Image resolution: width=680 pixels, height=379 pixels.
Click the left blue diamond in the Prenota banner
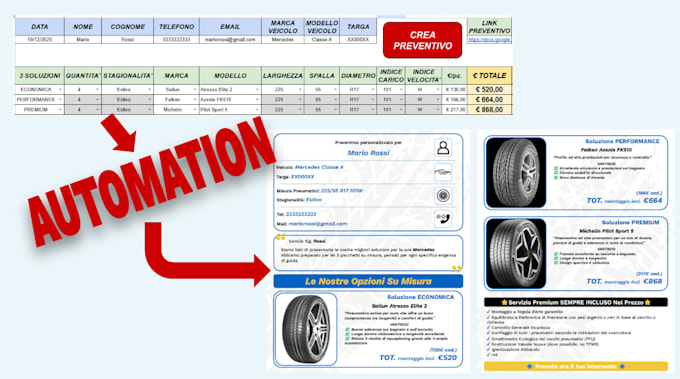pyautogui.click(x=529, y=366)
